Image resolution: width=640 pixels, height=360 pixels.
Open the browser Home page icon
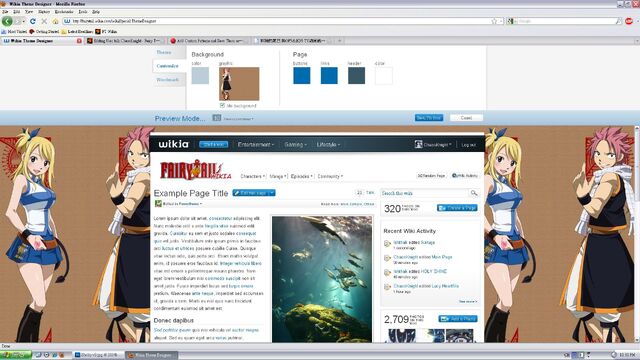coord(55,21)
